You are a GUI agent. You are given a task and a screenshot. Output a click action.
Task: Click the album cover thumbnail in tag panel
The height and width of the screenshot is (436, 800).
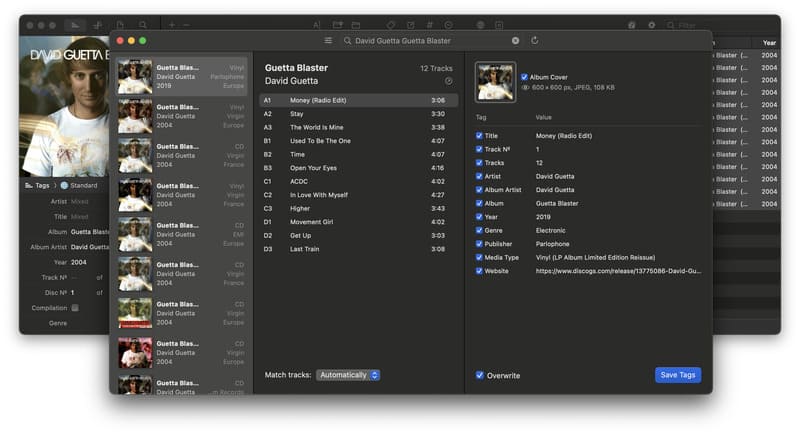pyautogui.click(x=495, y=82)
